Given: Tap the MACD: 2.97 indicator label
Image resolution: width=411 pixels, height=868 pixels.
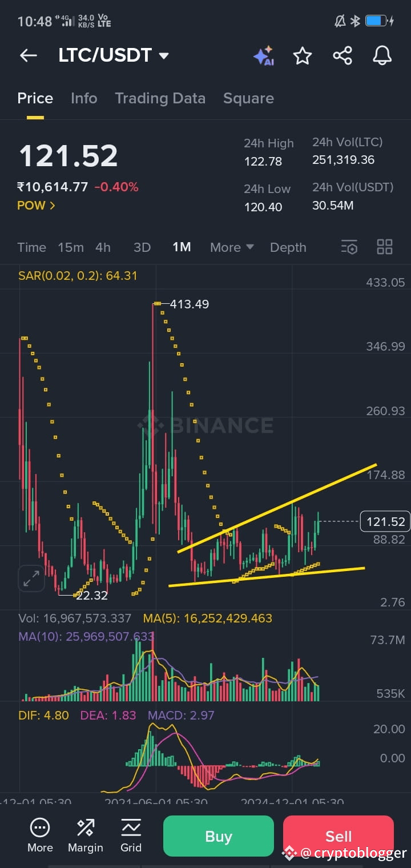Looking at the screenshot, I should [181, 716].
